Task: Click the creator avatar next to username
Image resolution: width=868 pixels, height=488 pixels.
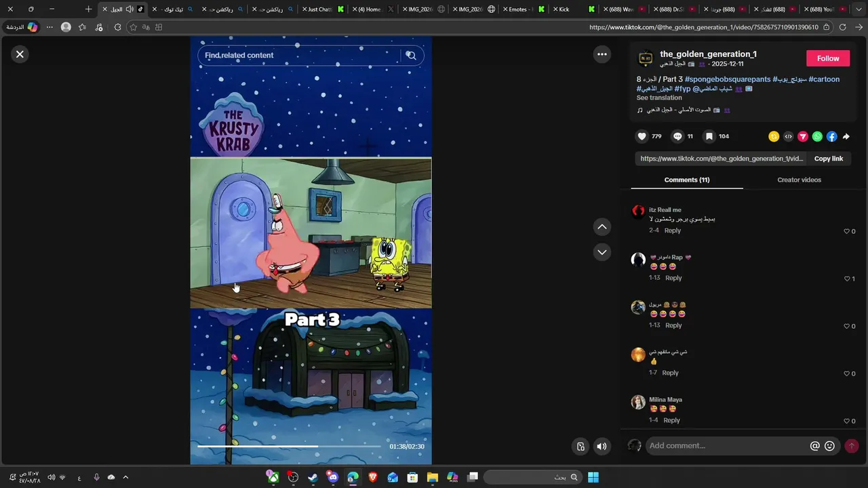Action: [x=646, y=59]
